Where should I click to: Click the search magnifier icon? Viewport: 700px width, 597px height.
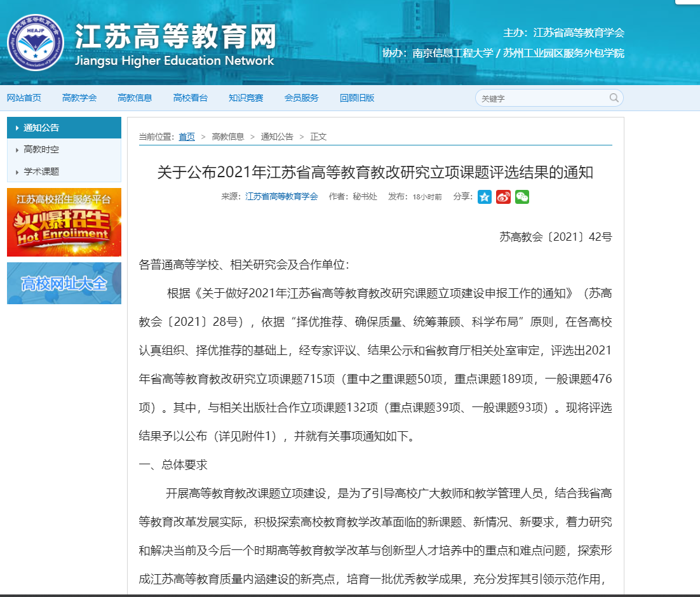click(614, 98)
